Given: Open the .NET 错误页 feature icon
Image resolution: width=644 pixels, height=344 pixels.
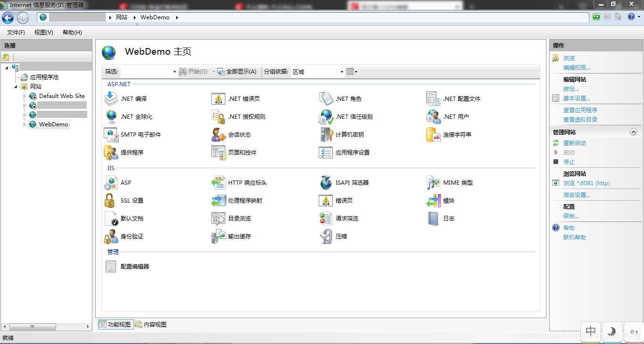Looking at the screenshot, I should pos(218,98).
